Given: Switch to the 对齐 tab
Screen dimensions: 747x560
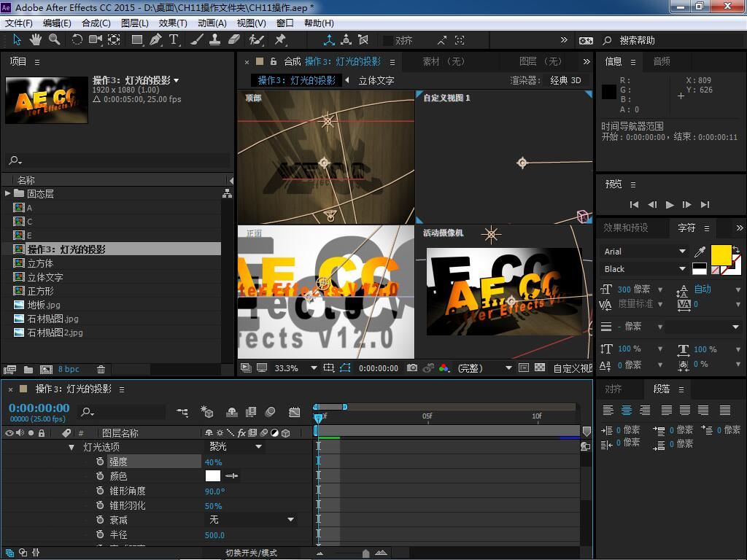Looking at the screenshot, I should pyautogui.click(x=613, y=389).
